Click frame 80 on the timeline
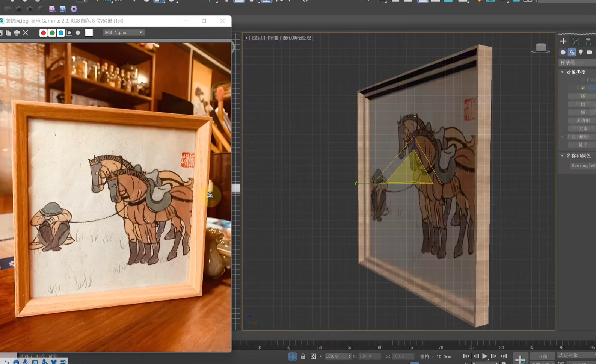 click(502, 347)
